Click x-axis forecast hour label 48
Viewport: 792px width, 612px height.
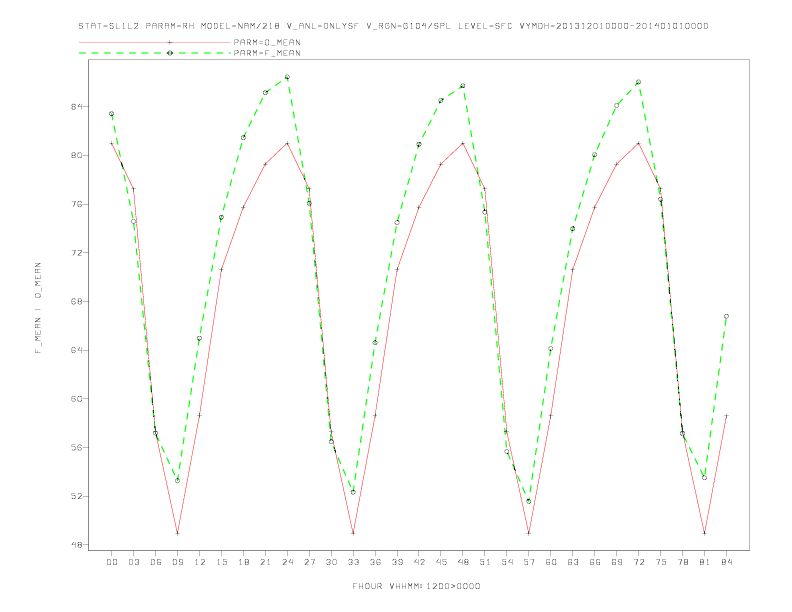(x=463, y=562)
